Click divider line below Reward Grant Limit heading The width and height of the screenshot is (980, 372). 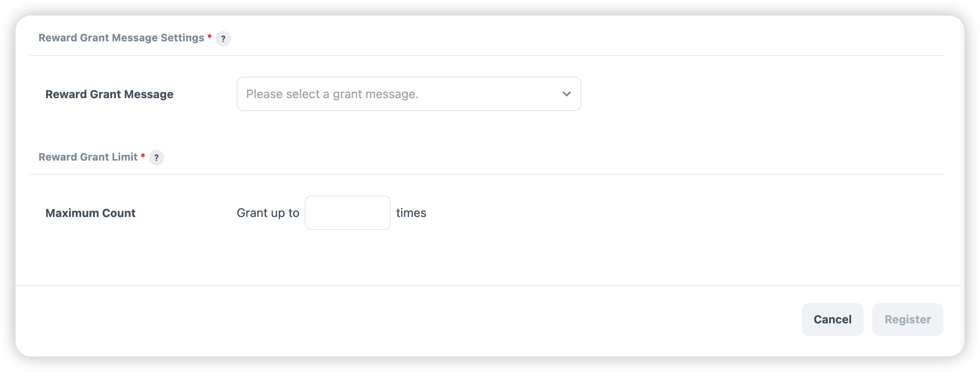click(486, 174)
